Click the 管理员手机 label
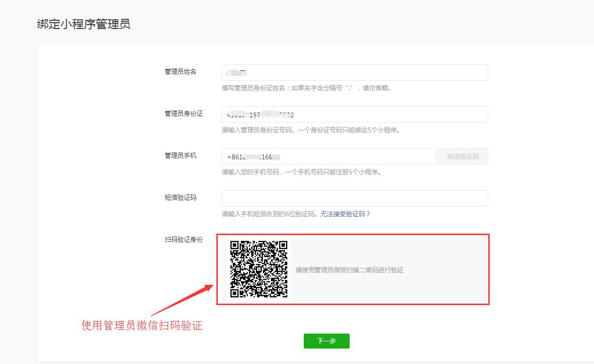 tap(181, 155)
